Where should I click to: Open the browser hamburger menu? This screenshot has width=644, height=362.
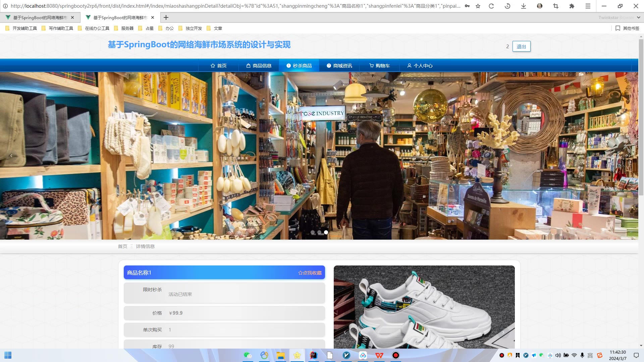[x=588, y=6]
